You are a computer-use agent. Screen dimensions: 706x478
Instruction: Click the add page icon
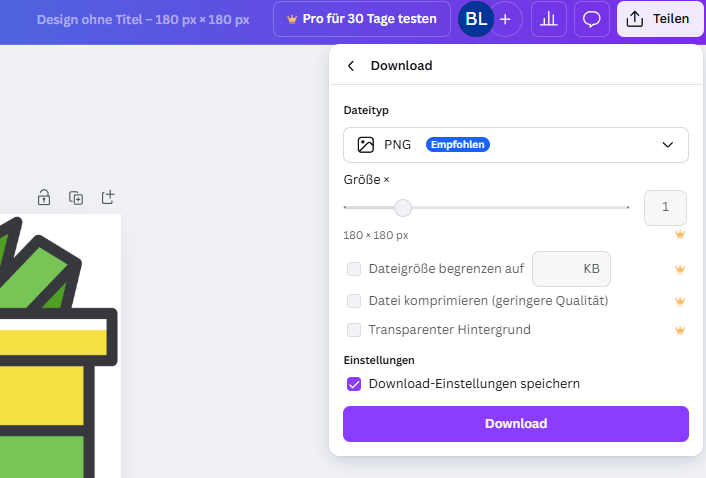tap(108, 198)
